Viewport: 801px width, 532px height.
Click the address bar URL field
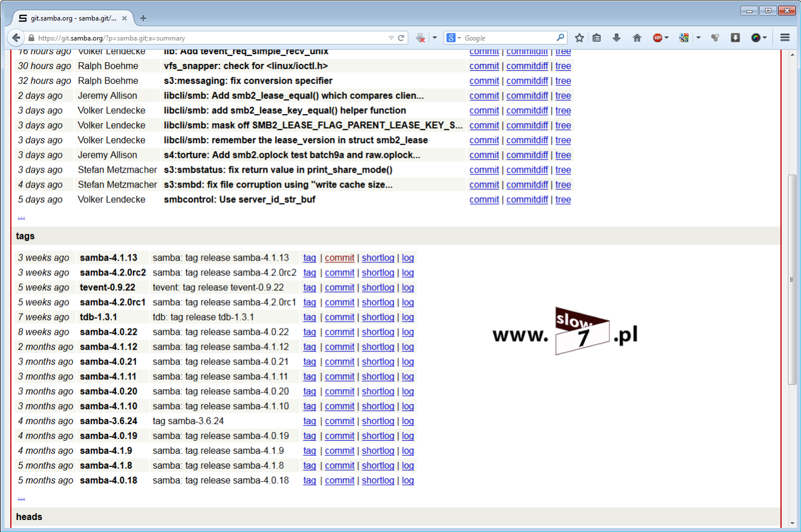click(211, 38)
